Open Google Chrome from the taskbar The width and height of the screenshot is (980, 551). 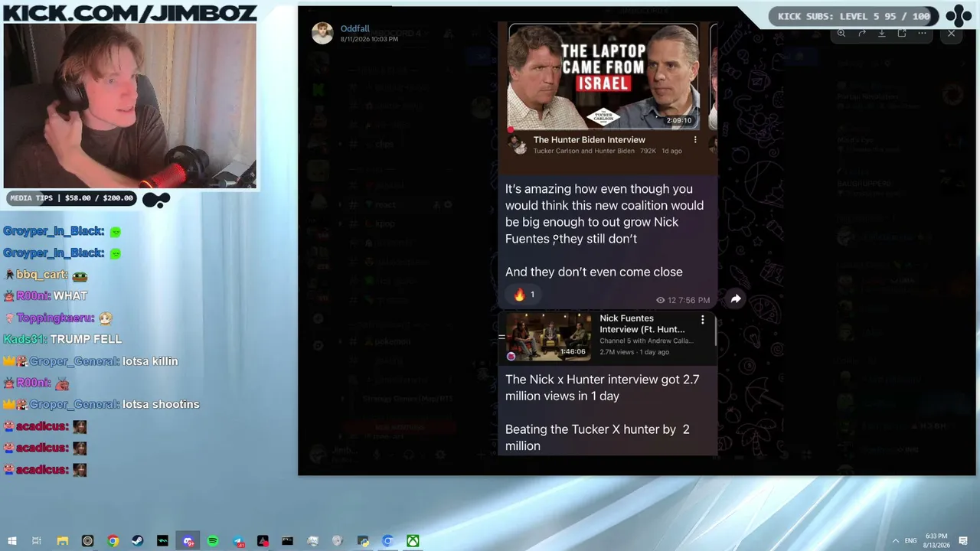(x=113, y=541)
